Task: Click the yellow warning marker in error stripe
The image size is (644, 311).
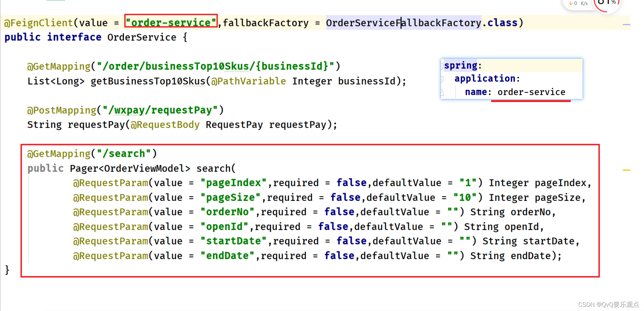Action: coord(626,170)
